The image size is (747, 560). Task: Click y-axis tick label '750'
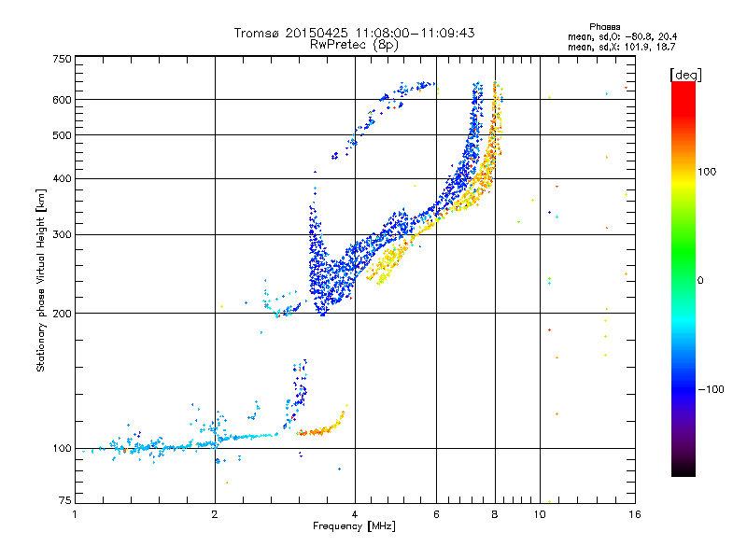click(x=62, y=59)
